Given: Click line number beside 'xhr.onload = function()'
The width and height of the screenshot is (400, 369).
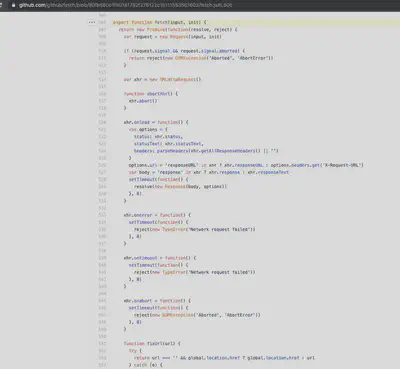Looking at the screenshot, I should (x=102, y=122).
